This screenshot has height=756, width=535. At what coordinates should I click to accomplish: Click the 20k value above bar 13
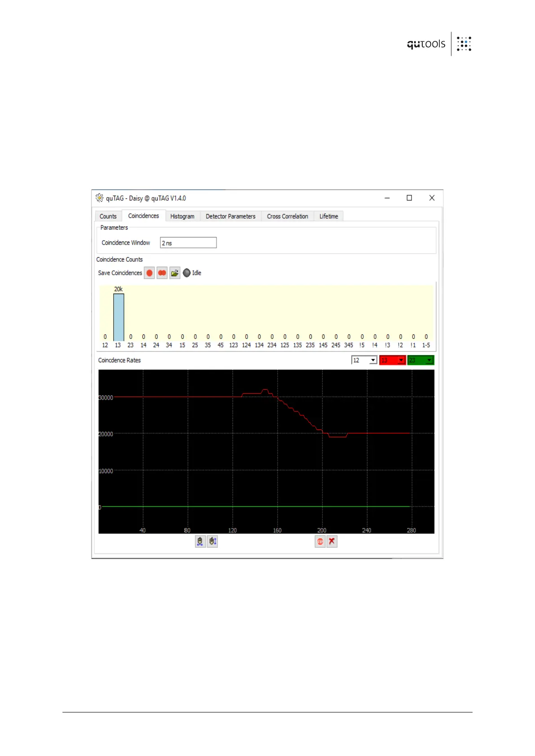click(118, 289)
